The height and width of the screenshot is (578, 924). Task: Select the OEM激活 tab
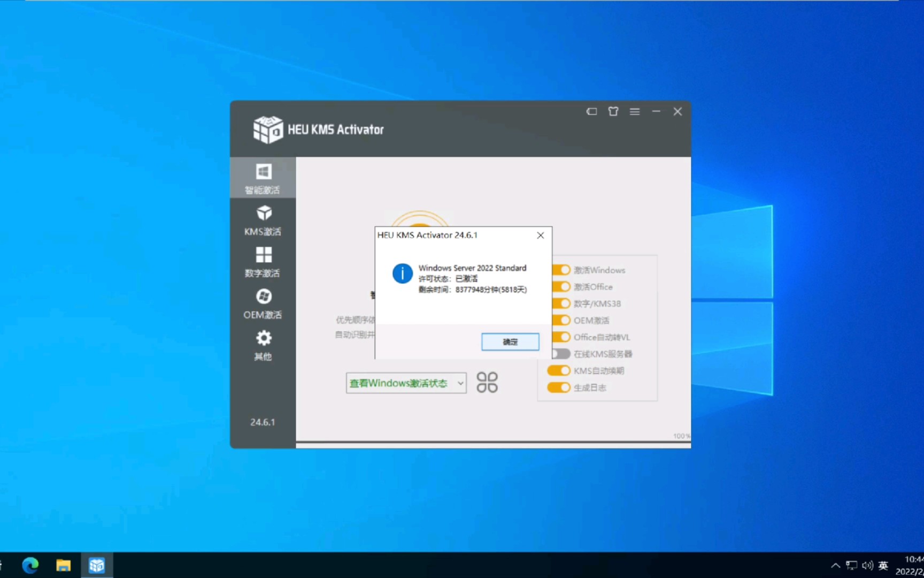pos(263,303)
